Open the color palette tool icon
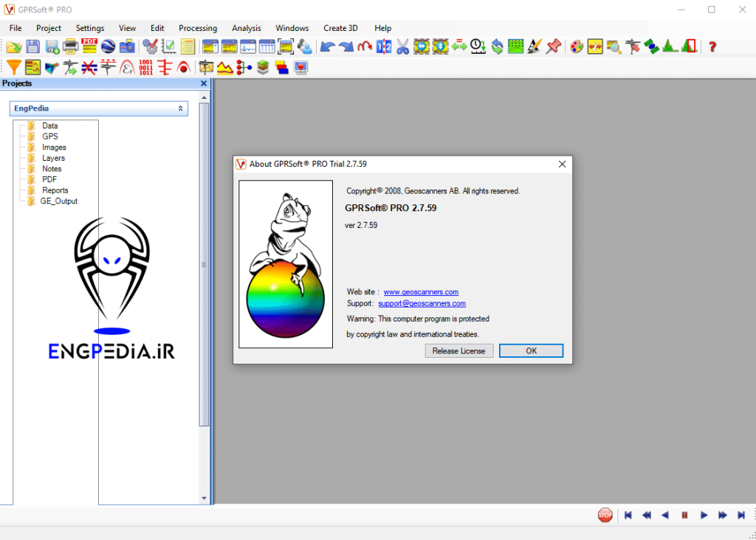 click(x=577, y=46)
